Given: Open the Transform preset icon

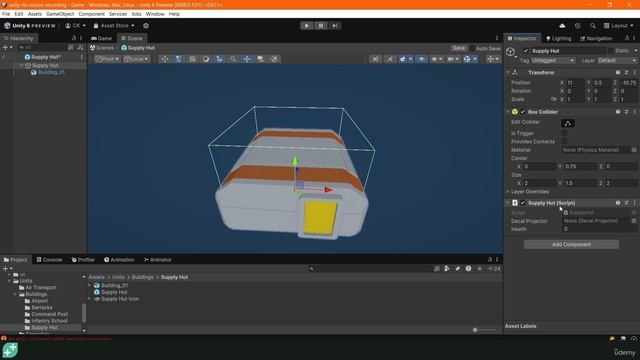Looking at the screenshot, I should tap(627, 73).
